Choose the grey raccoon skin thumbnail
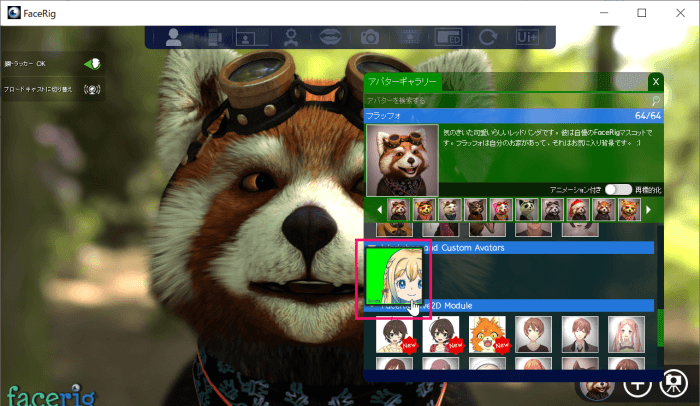Screen dimensions: 700x406 point(552,210)
